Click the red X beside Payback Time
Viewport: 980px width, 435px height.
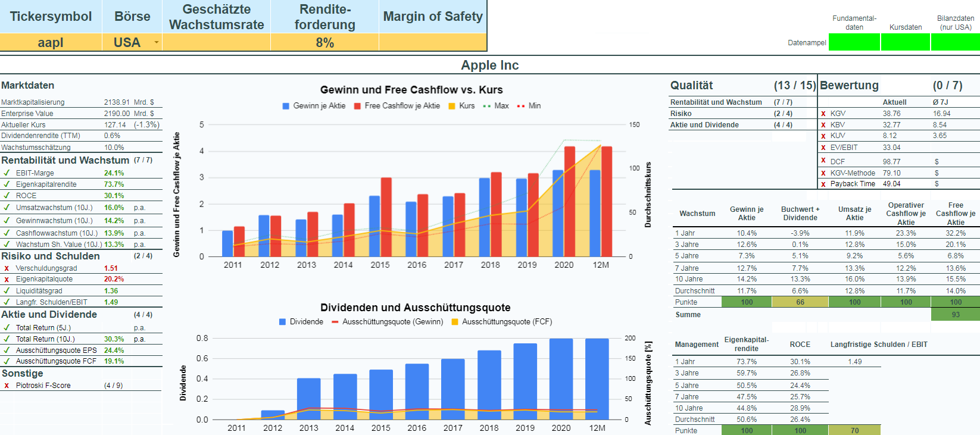point(823,184)
